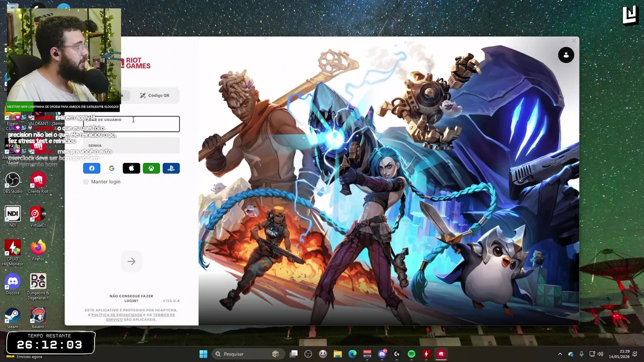Open File Explorer from the taskbar
Image resolution: width=644 pixels, height=362 pixels.
(338, 354)
